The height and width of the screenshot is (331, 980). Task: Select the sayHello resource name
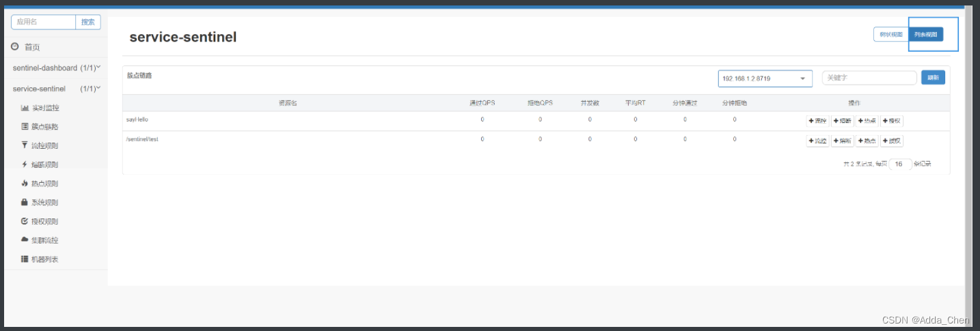(x=137, y=119)
